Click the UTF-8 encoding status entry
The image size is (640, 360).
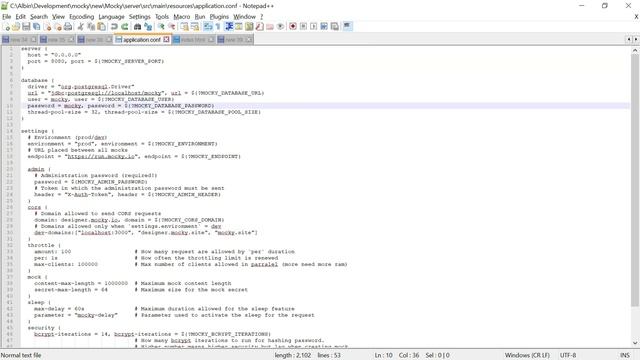pyautogui.click(x=568, y=356)
